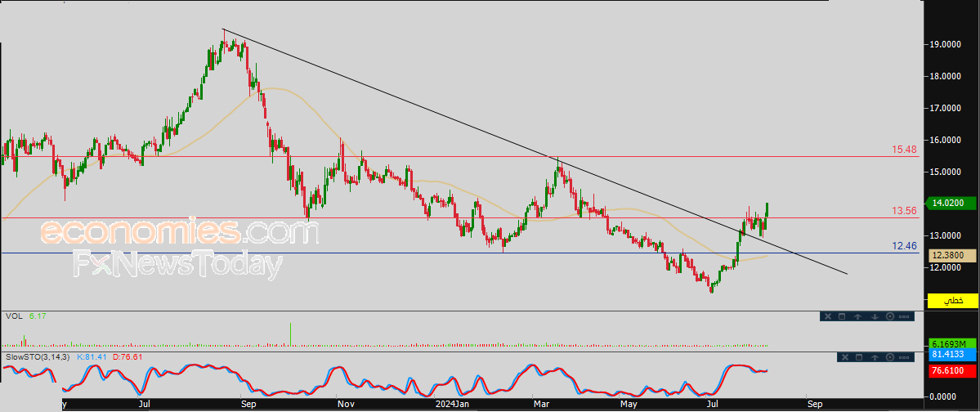Click the 15.48 resistance level label
980x412 pixels.
coord(904,150)
